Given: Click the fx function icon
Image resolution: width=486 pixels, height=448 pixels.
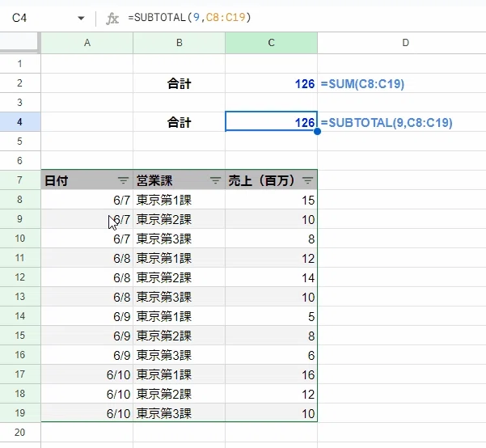Looking at the screenshot, I should pyautogui.click(x=112, y=19).
